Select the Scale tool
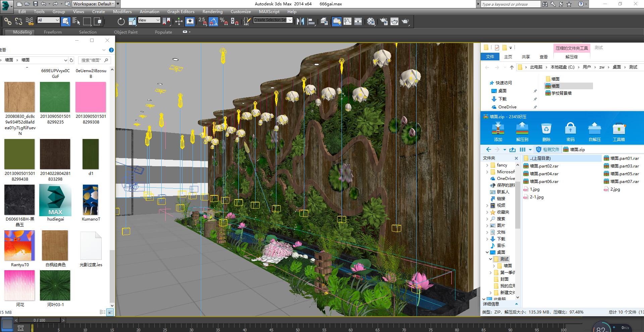 (x=132, y=21)
